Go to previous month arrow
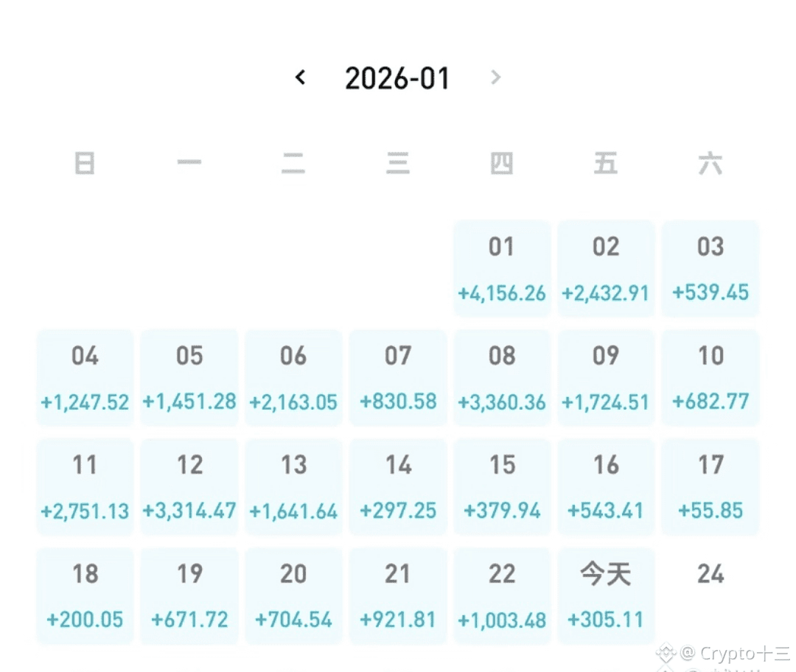Image resolution: width=796 pixels, height=672 pixels. point(300,77)
